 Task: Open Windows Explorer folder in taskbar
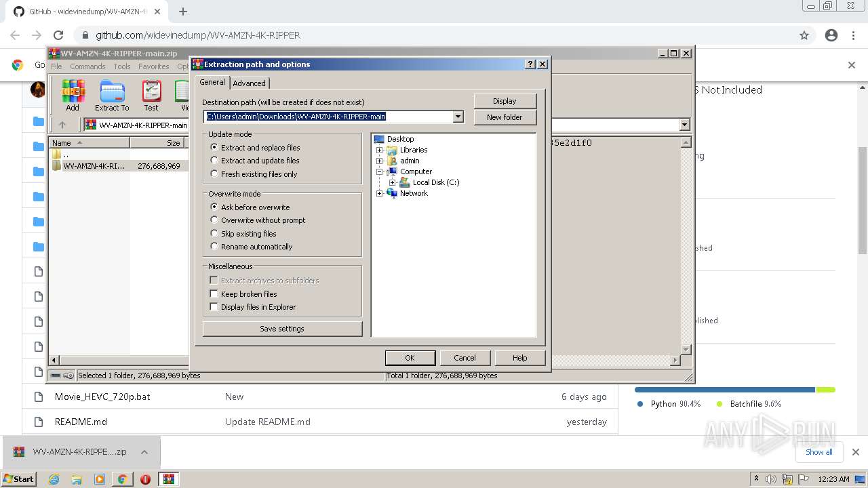pos(77,479)
